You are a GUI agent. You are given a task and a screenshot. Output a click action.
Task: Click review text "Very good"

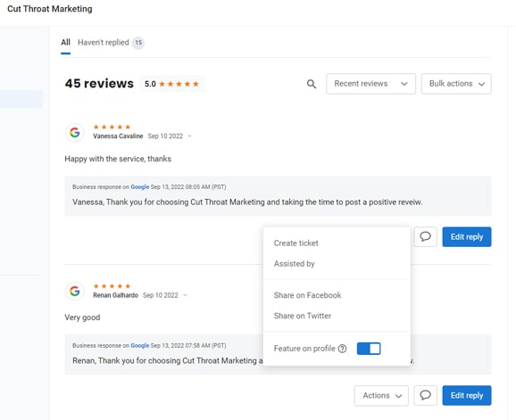(x=82, y=317)
